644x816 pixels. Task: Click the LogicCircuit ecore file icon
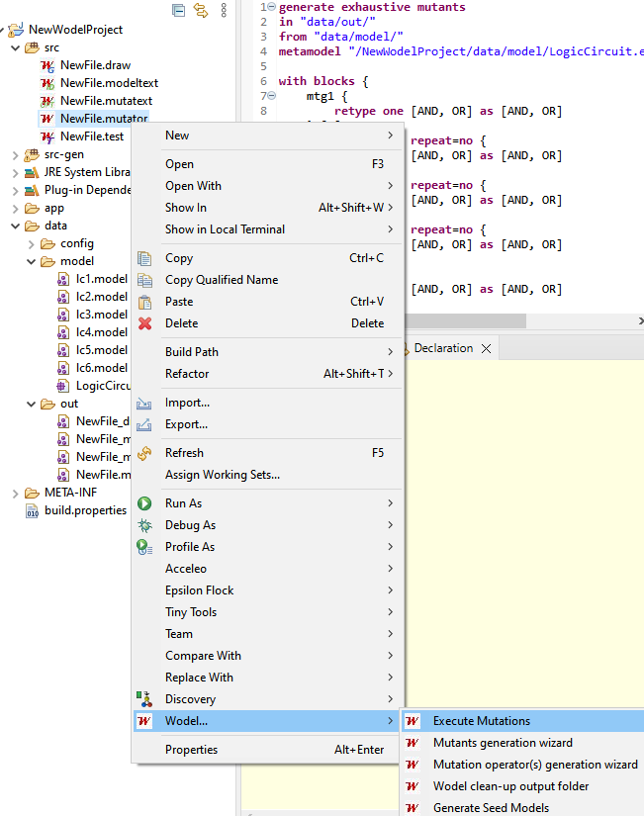(63, 386)
